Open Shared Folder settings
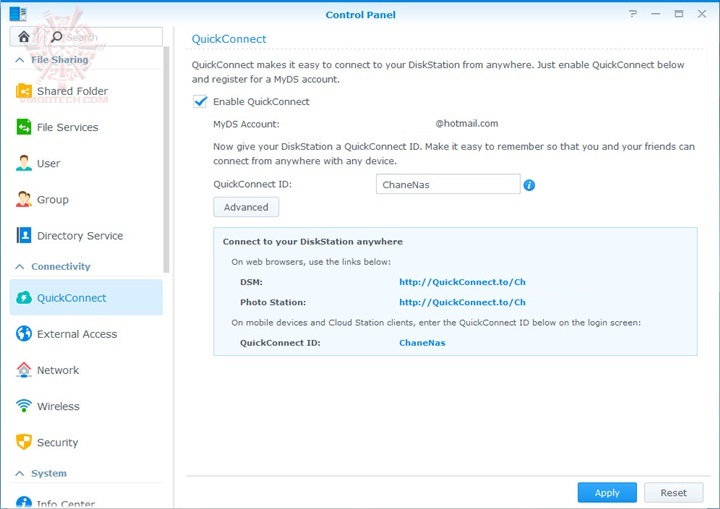 [72, 91]
